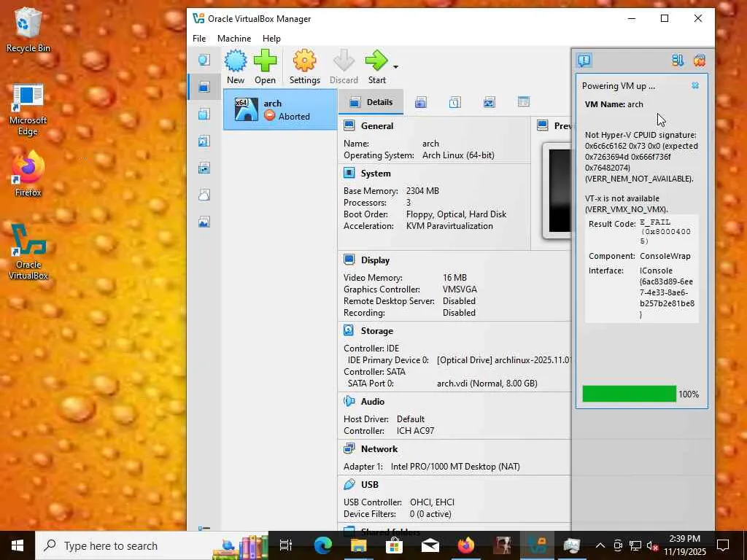Click the New machine toolbar button
The image size is (747, 560).
pos(236,67)
